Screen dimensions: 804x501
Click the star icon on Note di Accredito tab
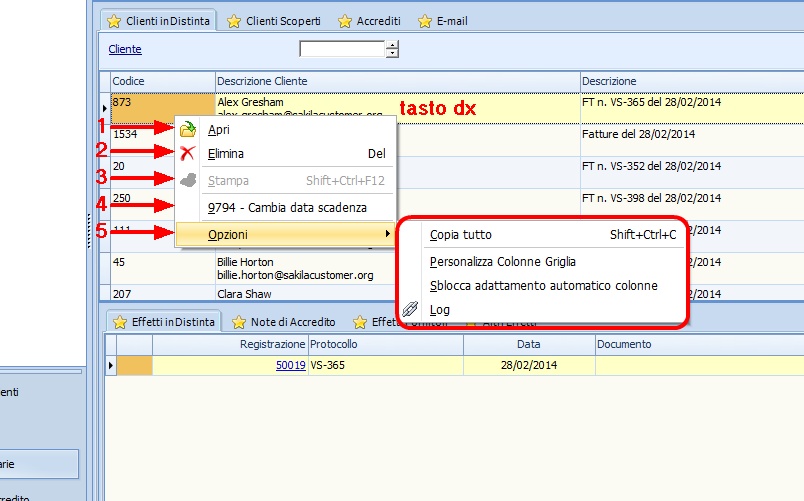point(239,322)
